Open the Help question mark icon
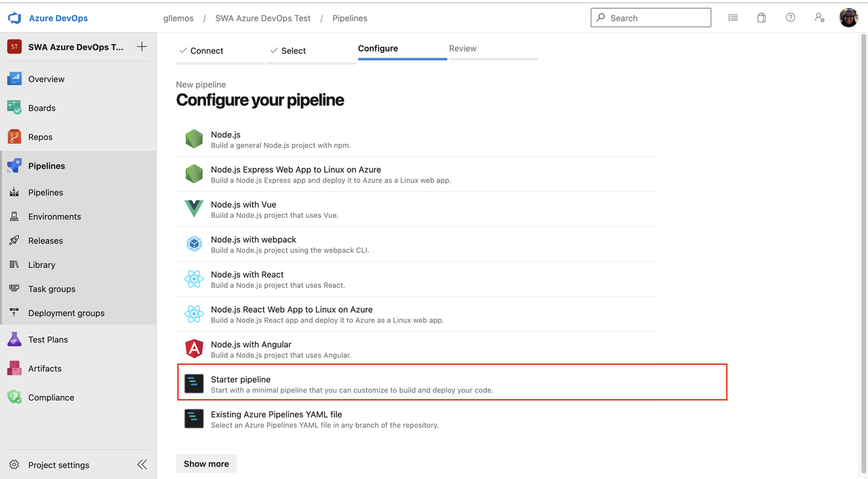The image size is (868, 479). click(x=791, y=18)
